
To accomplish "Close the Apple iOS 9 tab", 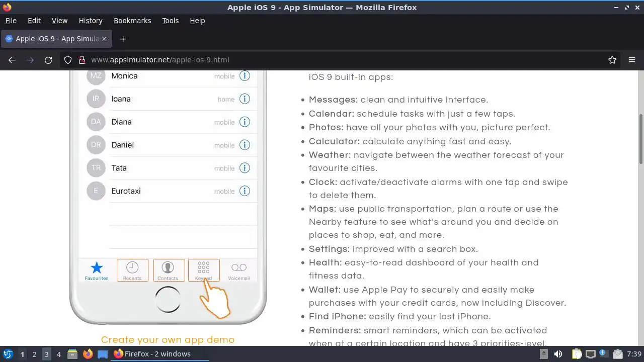I will coord(104,39).
